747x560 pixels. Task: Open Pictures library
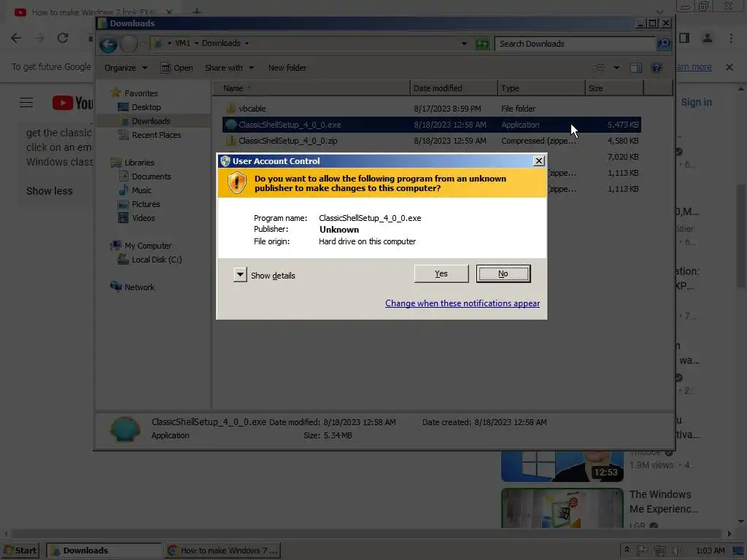point(146,204)
